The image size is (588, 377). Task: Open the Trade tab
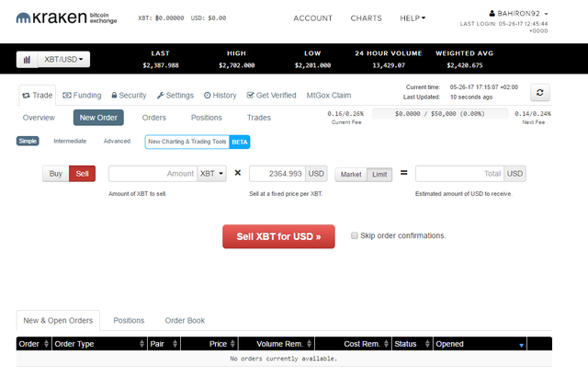pos(38,96)
